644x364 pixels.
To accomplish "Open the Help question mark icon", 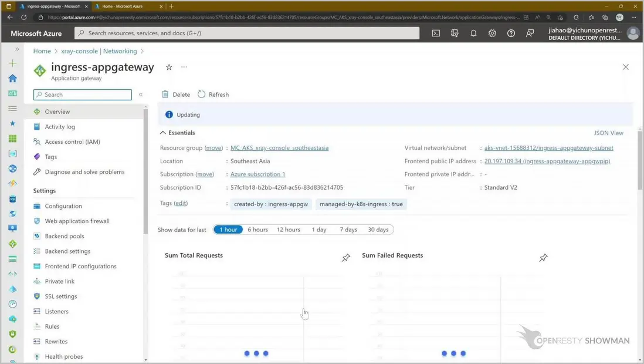I will [x=511, y=33].
